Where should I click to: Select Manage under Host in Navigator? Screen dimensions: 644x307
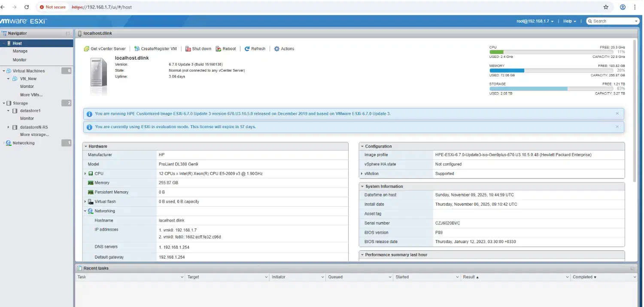(x=20, y=51)
